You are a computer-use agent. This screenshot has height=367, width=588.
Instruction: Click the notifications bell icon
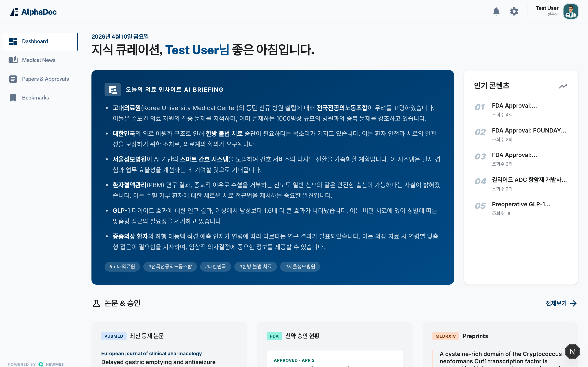[x=496, y=11]
